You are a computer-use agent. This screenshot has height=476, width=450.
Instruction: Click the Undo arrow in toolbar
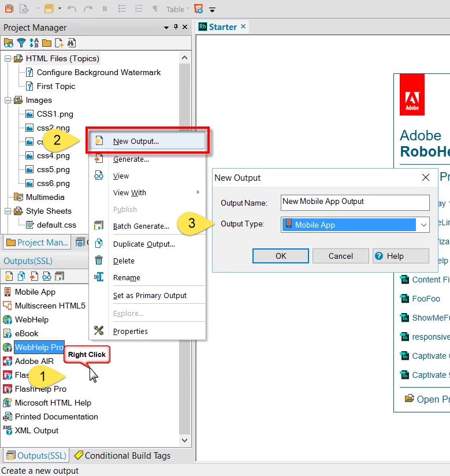click(x=72, y=9)
